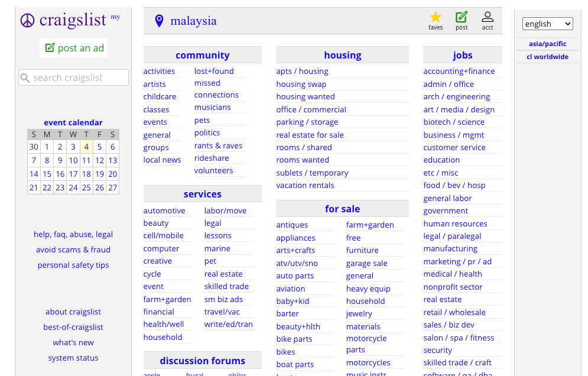Click the faves star icon
Screen dimensions: 588x376
click(x=436, y=17)
